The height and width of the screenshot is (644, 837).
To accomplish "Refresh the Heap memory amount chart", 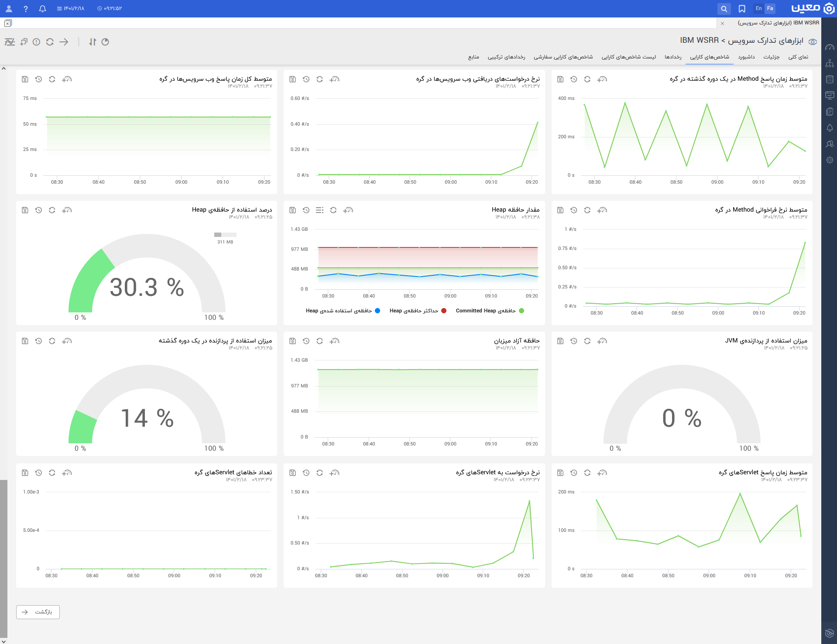I will click(x=333, y=210).
